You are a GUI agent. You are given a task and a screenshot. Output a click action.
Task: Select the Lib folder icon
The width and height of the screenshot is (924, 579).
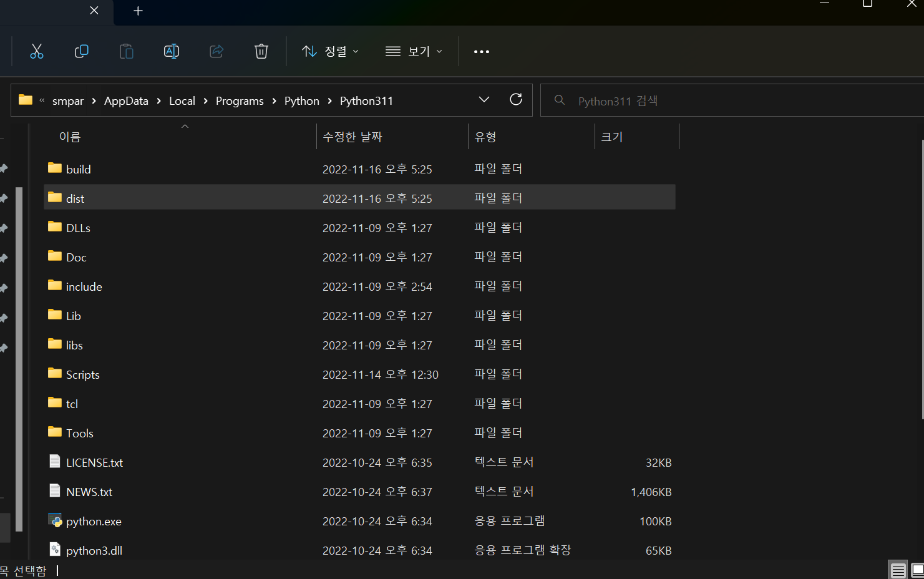(55, 314)
